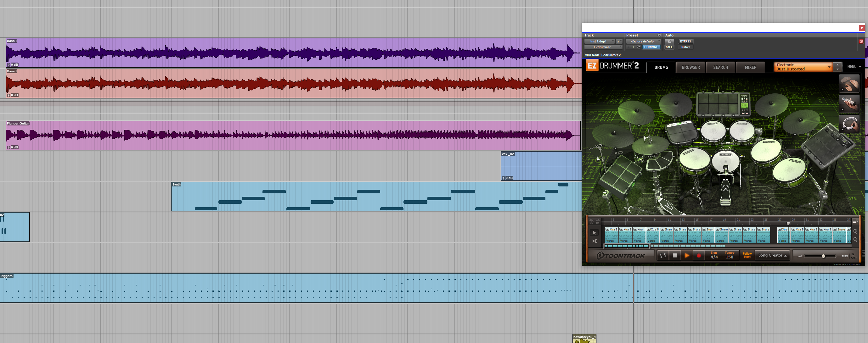This screenshot has height=343, width=868.
Task: Click the undo arrow in song track
Action: click(591, 220)
